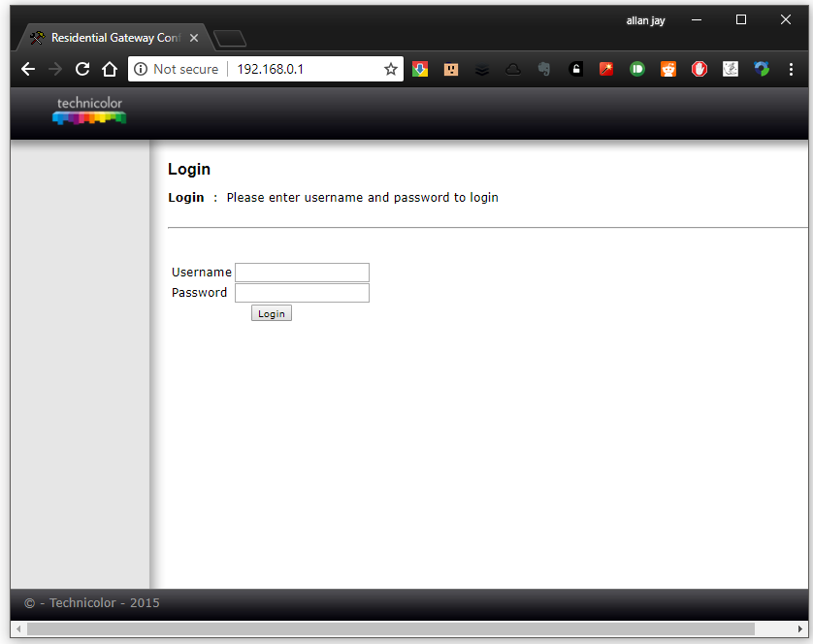This screenshot has width=813, height=644.
Task: Focus the Username input field
Action: tap(303, 273)
